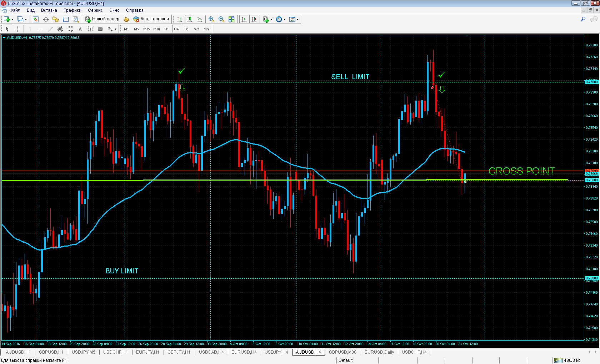Screen dimensions: 600x364
Task: Expand the templates dropdown arrow
Action: [297, 20]
